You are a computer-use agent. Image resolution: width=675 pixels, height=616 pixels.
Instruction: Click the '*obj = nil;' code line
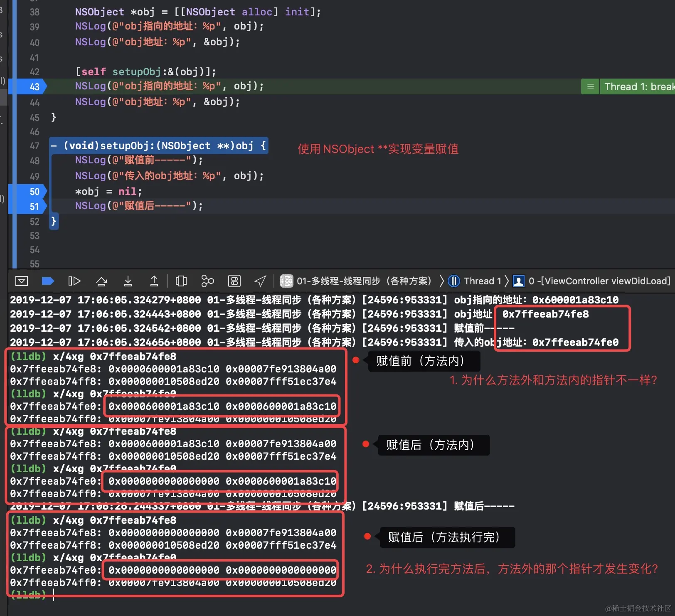coord(108,192)
